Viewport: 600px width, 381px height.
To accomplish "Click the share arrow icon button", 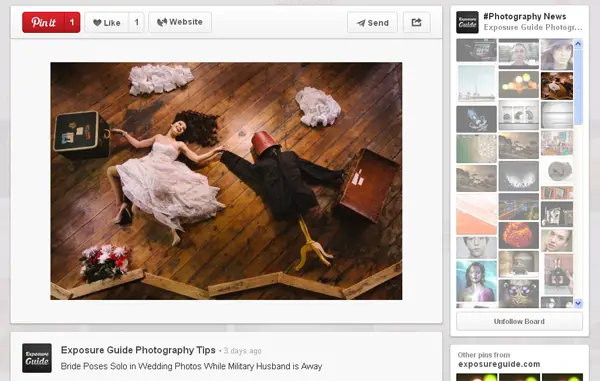I will tap(417, 23).
